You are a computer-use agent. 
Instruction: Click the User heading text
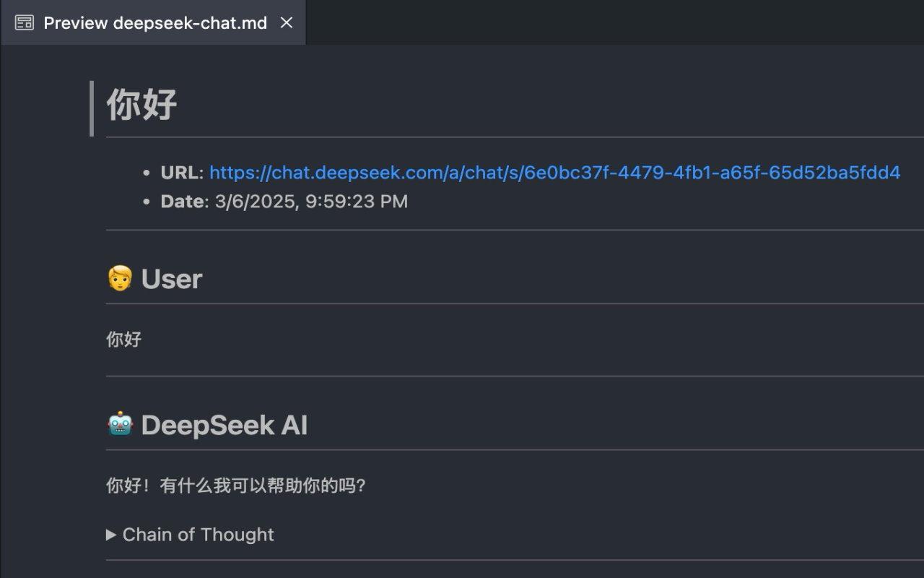coord(172,279)
